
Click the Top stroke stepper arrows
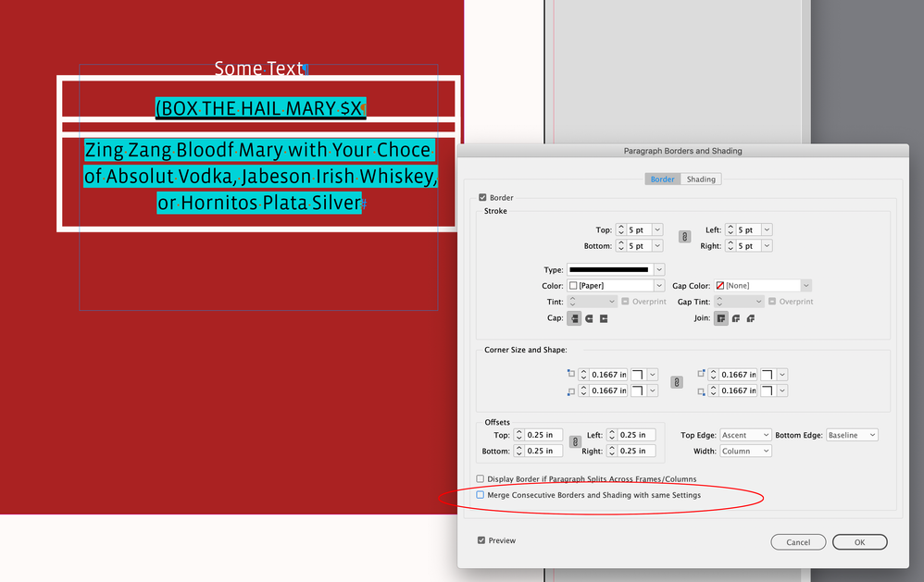pyautogui.click(x=620, y=229)
